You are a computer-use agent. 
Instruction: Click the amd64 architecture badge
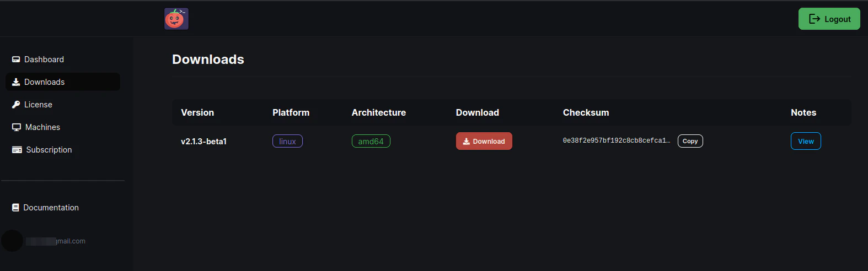point(371,141)
